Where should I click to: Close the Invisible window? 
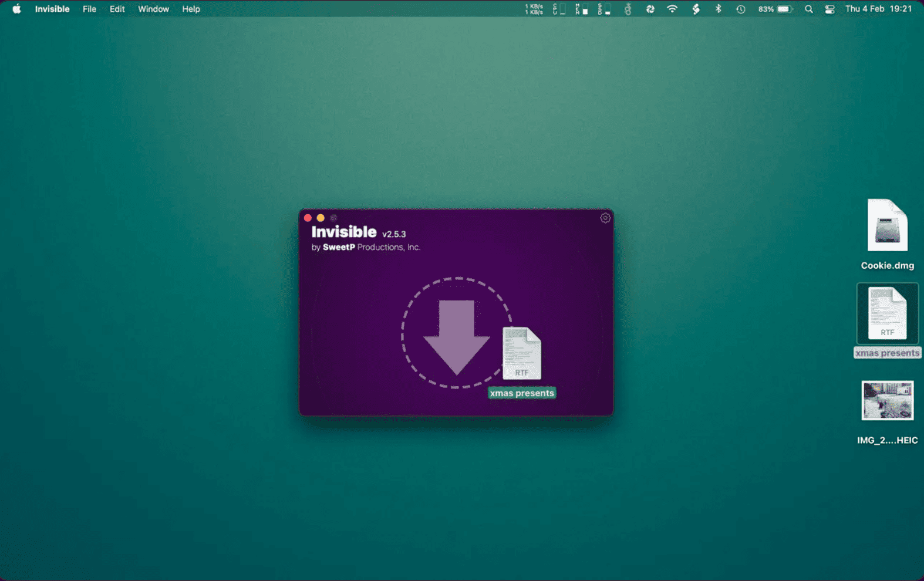pos(308,218)
